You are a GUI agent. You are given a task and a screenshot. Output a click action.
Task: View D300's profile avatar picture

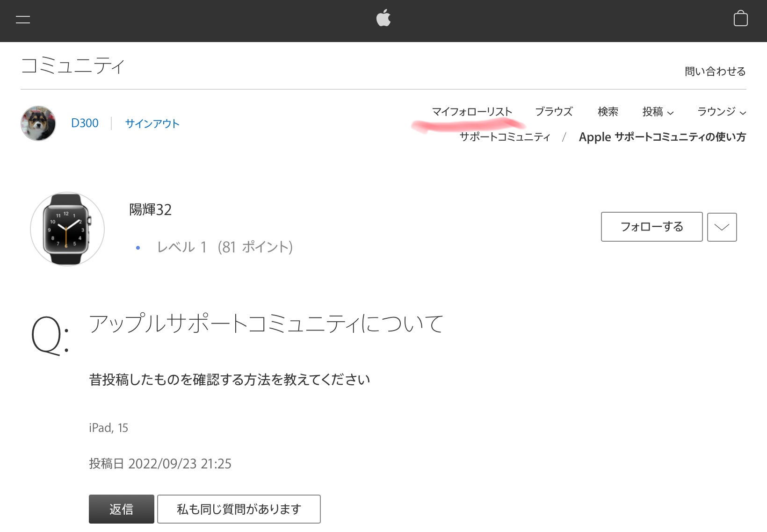click(38, 123)
